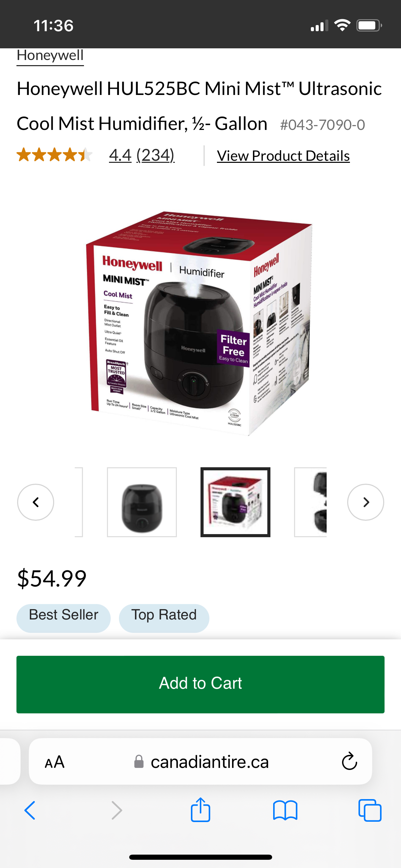
Task: Select the boxed packaging thumbnail
Action: 235,502
